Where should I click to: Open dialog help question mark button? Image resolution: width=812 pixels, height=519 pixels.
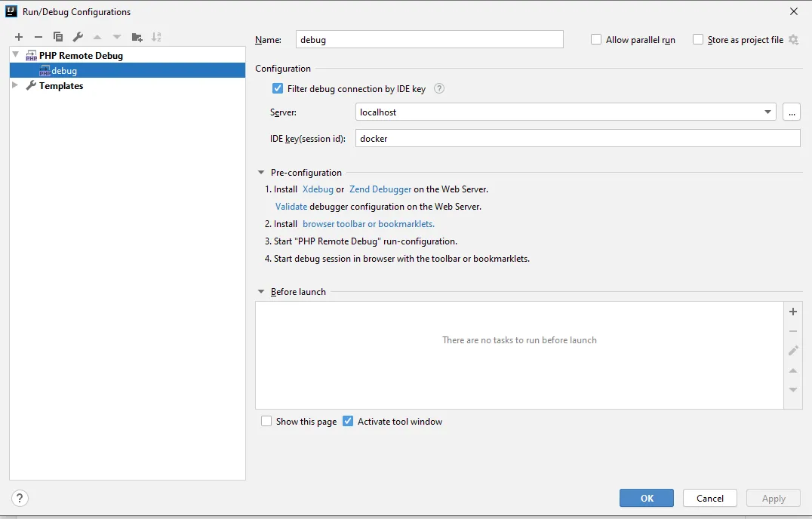coord(20,499)
